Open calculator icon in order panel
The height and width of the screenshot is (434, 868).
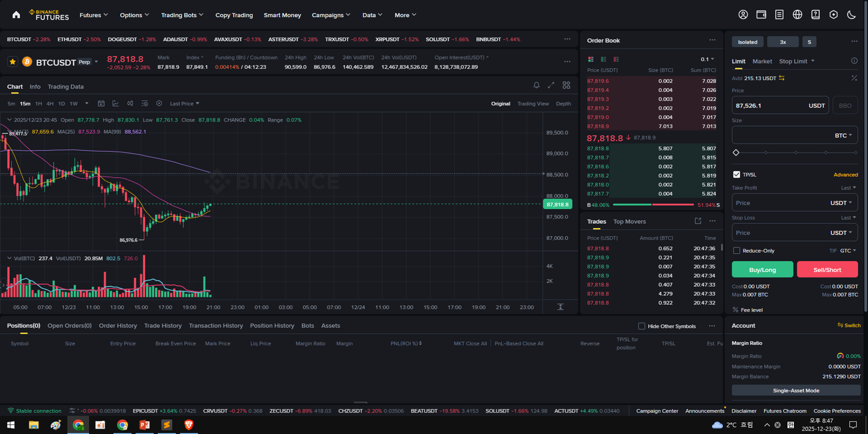854,78
